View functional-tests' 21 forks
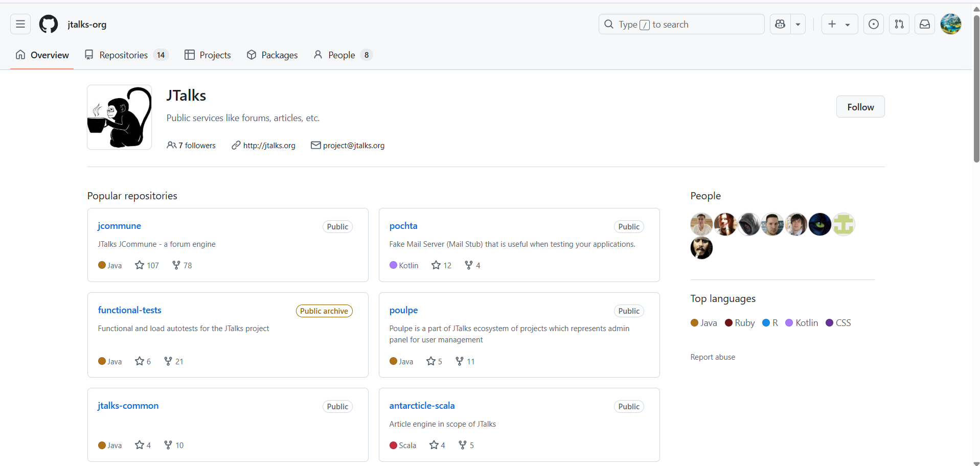The width and height of the screenshot is (980, 466). click(x=173, y=361)
